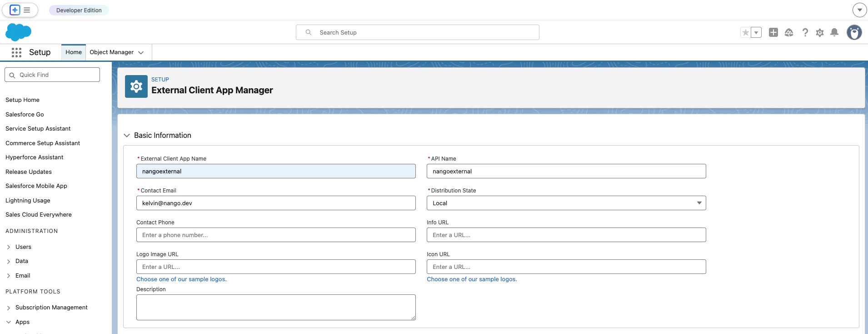Open the Help question mark icon
Screen dimensions: 868x334
[x=805, y=32]
